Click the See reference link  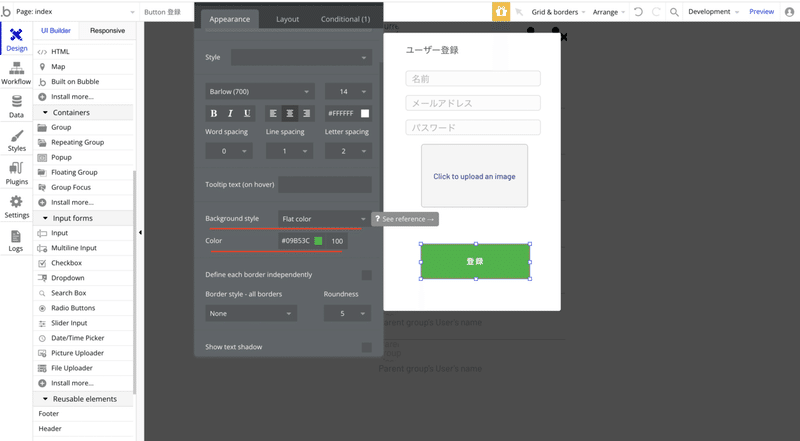coord(405,219)
